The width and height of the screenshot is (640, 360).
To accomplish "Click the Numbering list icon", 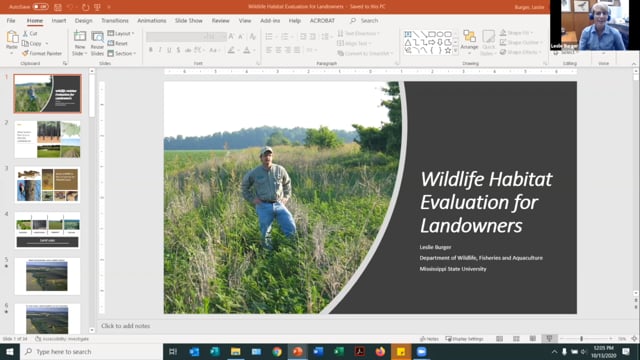I will (x=284, y=37).
